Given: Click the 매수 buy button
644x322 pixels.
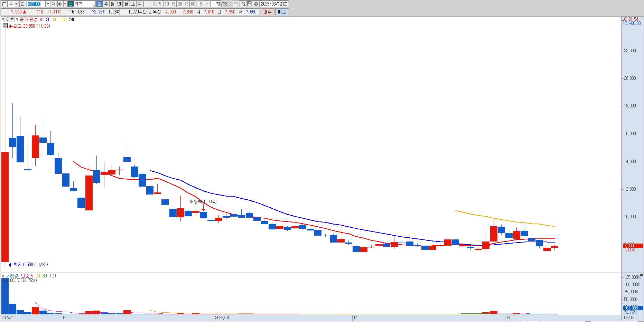Looking at the screenshot, I should pyautogui.click(x=267, y=12).
